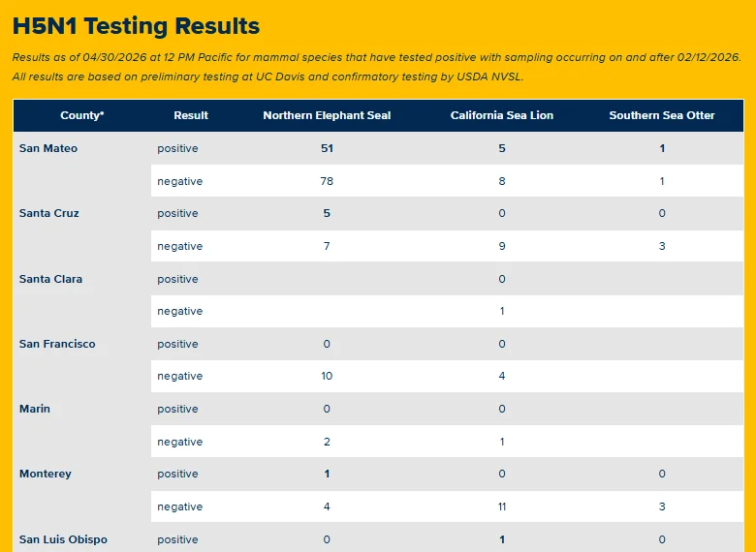
Task: Click 'positive' label in San Luis Obispo row
Action: (x=177, y=539)
